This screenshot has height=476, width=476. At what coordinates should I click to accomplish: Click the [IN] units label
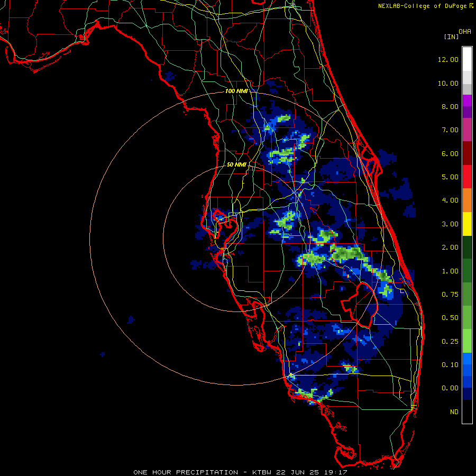click(x=451, y=36)
